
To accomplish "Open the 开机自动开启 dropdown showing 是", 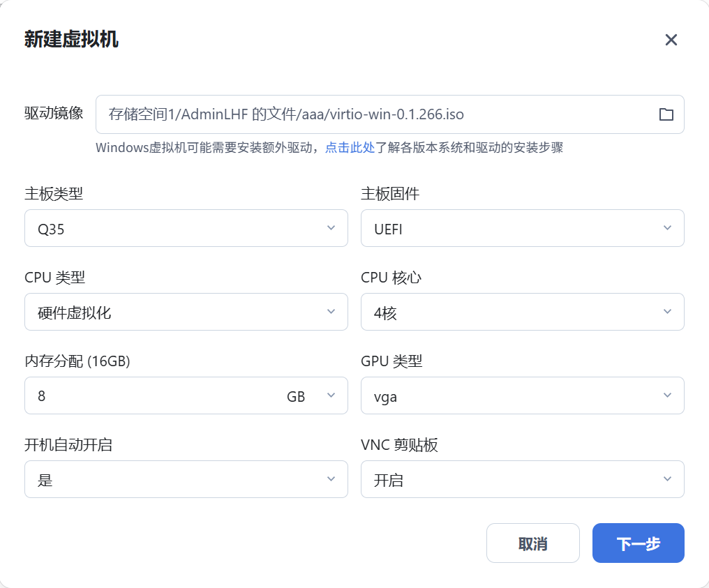I will pyautogui.click(x=186, y=479).
